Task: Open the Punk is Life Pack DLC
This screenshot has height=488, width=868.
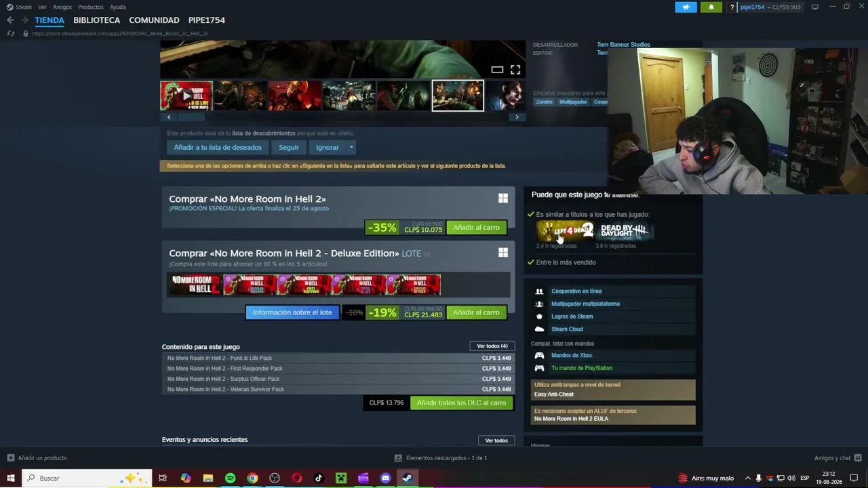Action: click(338, 358)
